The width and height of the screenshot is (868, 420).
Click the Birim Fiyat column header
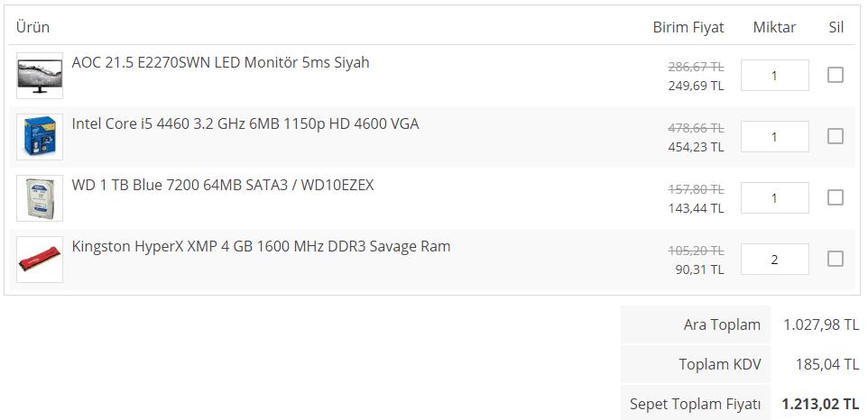tap(688, 27)
